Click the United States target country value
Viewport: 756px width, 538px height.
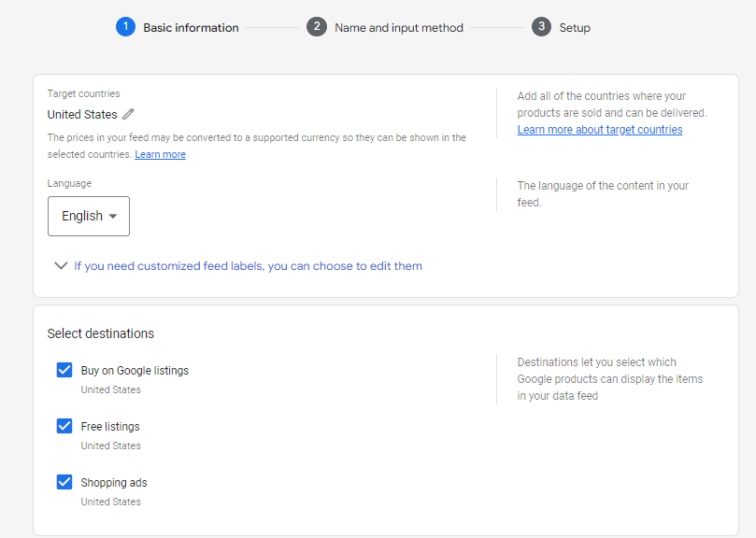tap(82, 115)
